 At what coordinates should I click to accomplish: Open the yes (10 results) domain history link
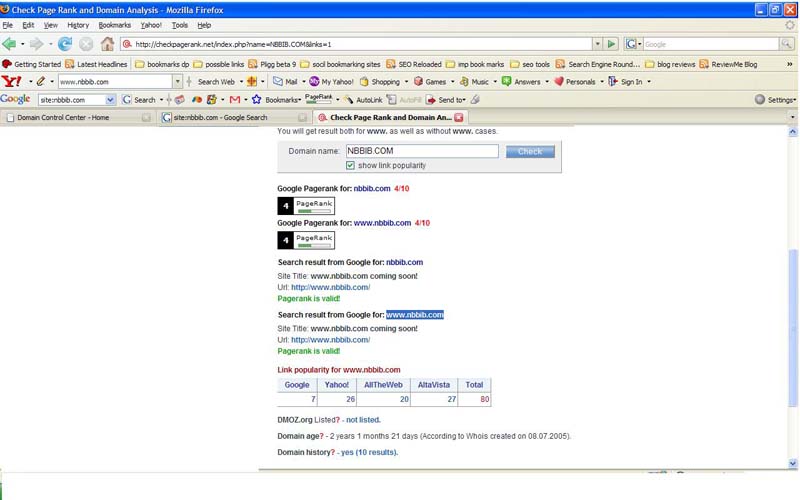[369, 452]
